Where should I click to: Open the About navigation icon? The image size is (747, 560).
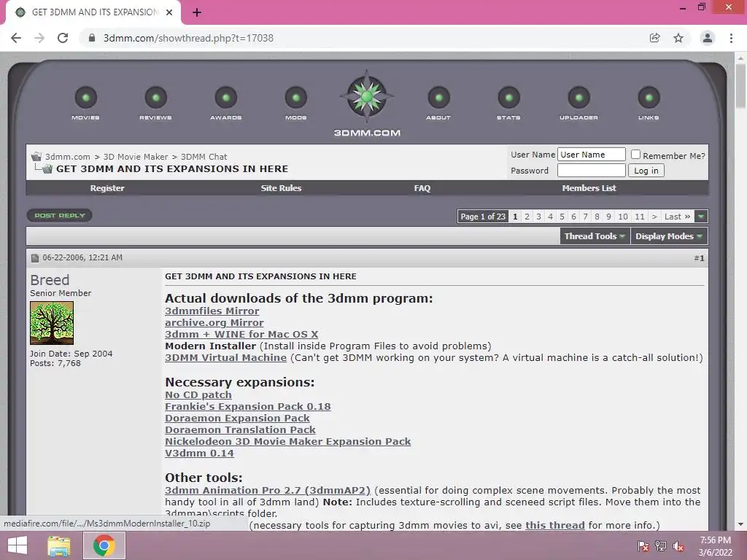(438, 98)
